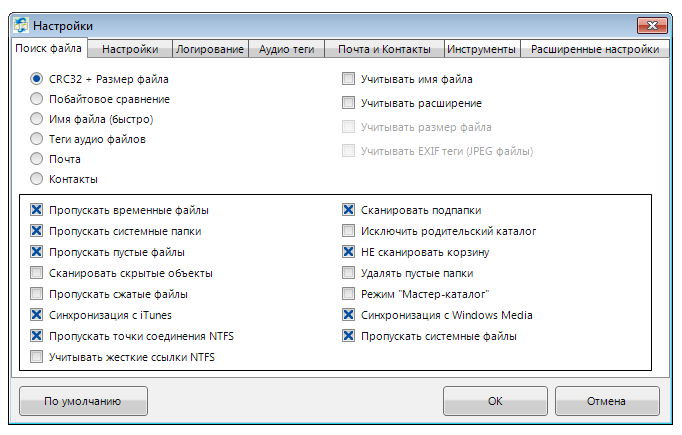Click the app icon in the title bar
This screenshot has width=682, height=435.
(x=20, y=25)
